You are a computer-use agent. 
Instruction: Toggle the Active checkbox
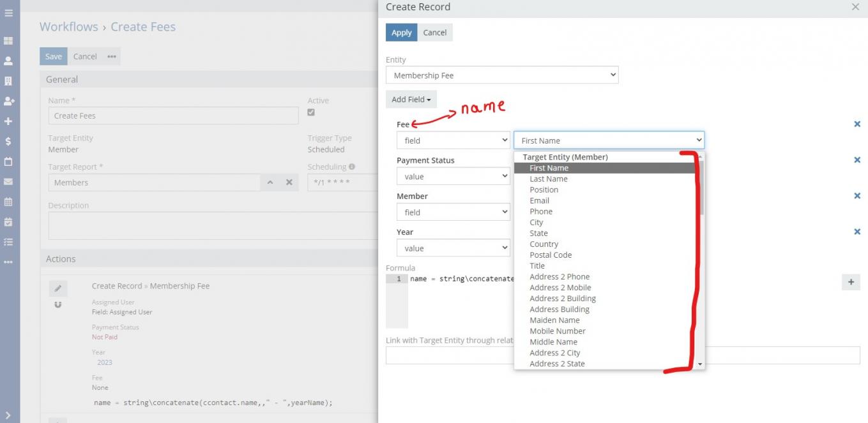pyautogui.click(x=311, y=112)
